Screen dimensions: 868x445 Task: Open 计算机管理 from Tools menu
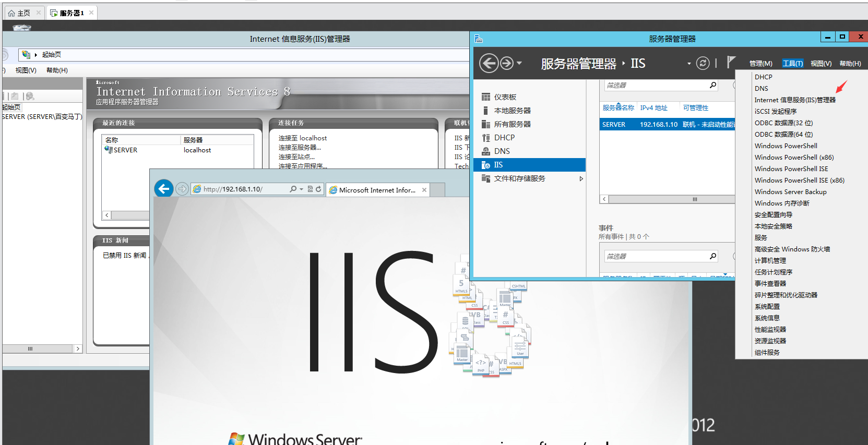click(770, 260)
